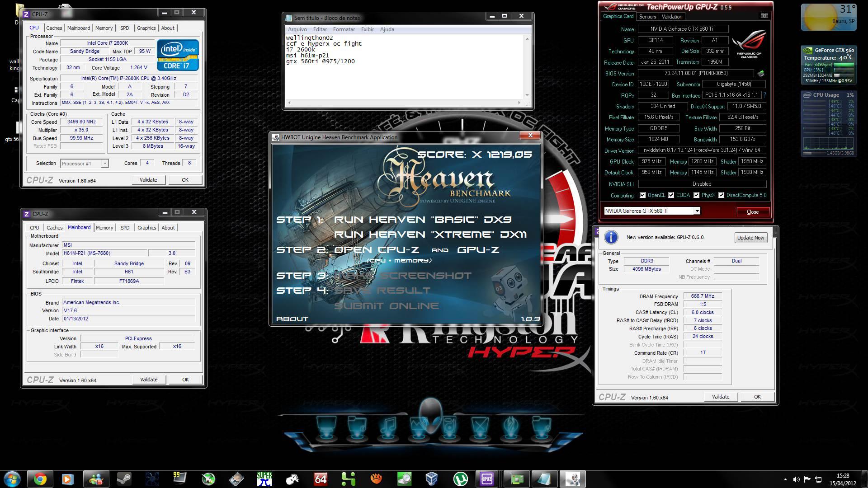Click Validate in the Memory CPU-Z window
This screenshot has width=868, height=488.
721,397
